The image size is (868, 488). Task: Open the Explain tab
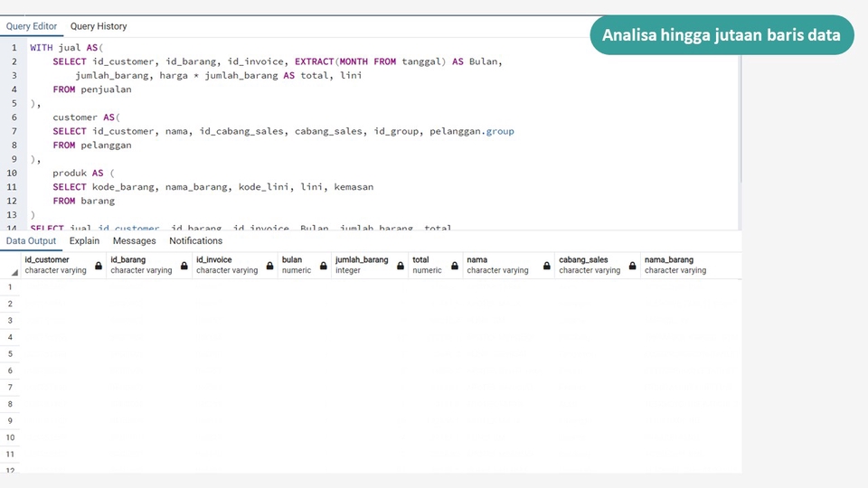point(84,240)
